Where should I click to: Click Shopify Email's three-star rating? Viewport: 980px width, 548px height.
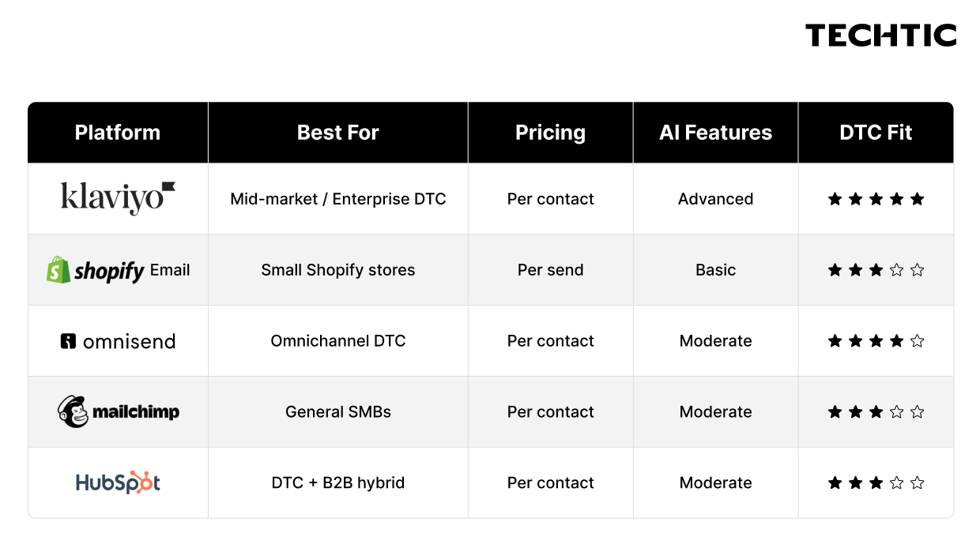(x=876, y=270)
